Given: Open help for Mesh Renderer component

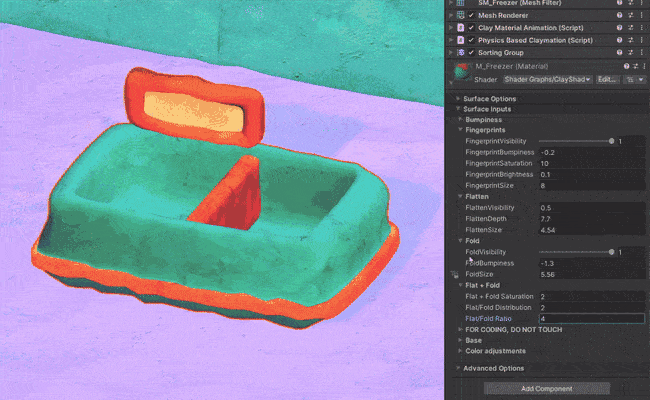Looking at the screenshot, I should (620, 16).
